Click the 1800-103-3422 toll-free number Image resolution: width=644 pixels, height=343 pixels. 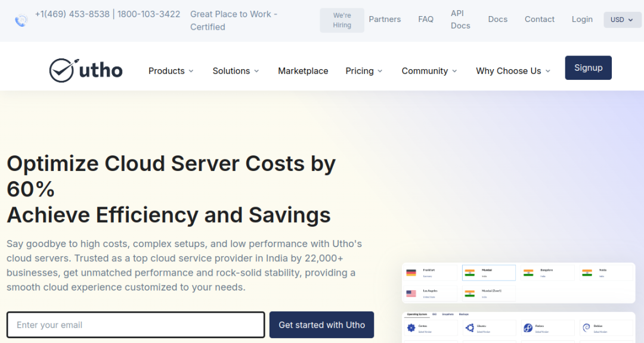pos(148,14)
